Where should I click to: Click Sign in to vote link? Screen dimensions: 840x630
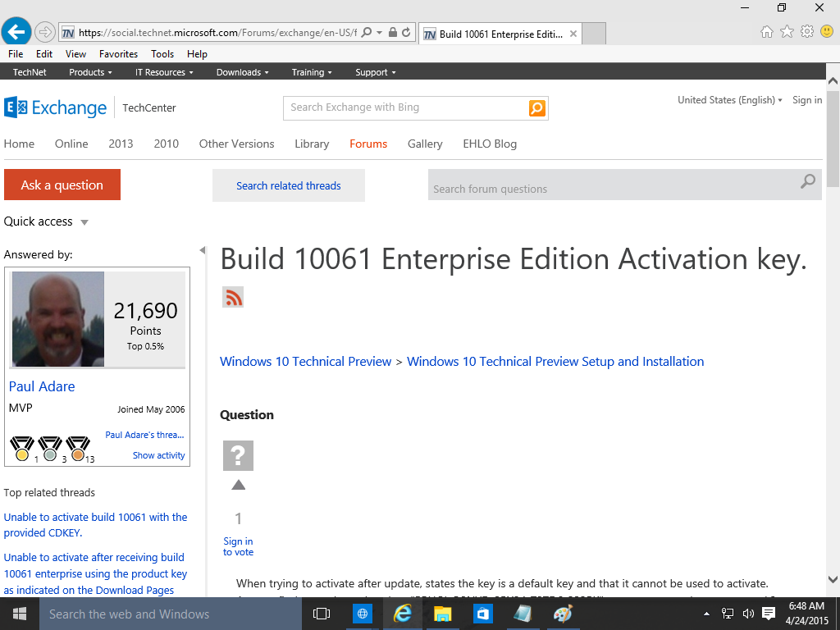pyautogui.click(x=239, y=546)
